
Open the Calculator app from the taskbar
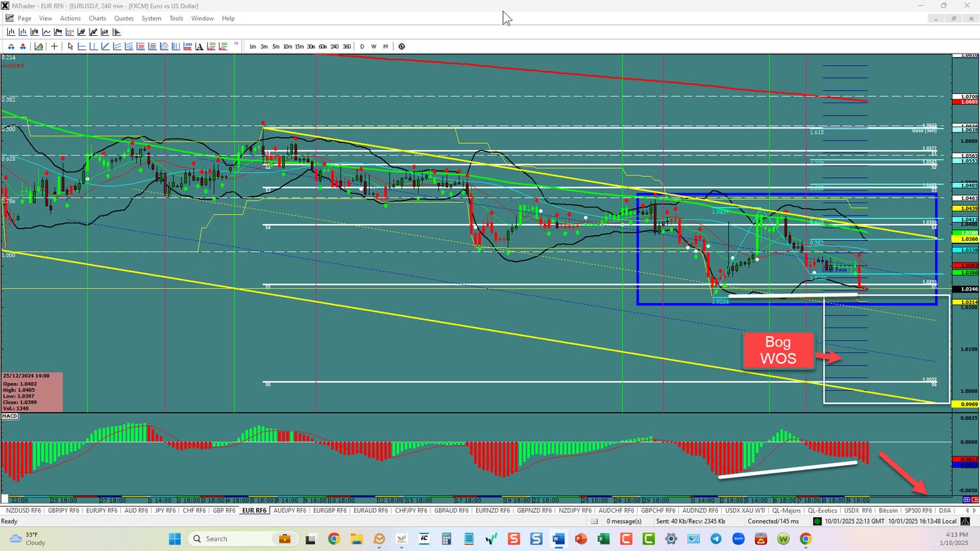pos(446,539)
